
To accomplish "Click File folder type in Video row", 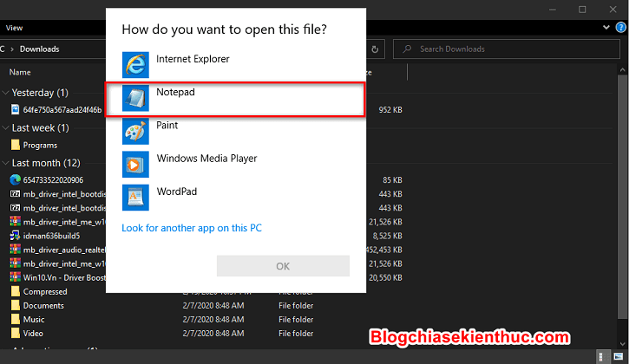I will pos(296,334).
